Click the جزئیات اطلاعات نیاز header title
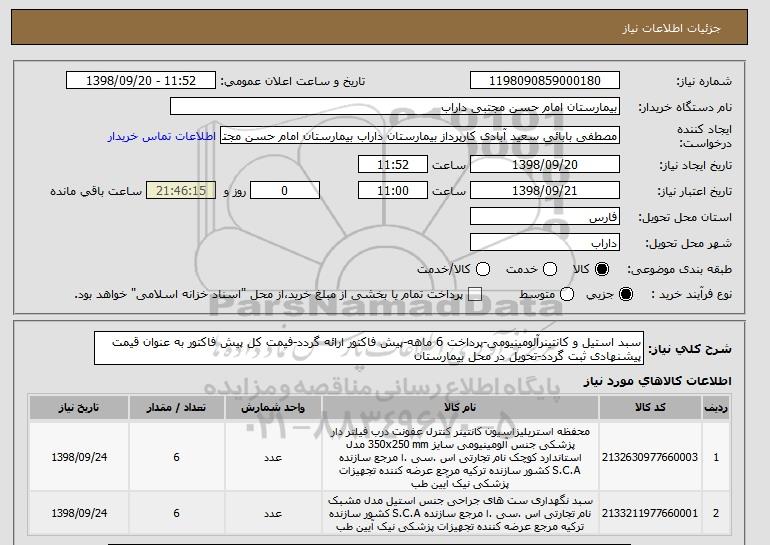Screen dimensions: 770x545 pos(671,28)
